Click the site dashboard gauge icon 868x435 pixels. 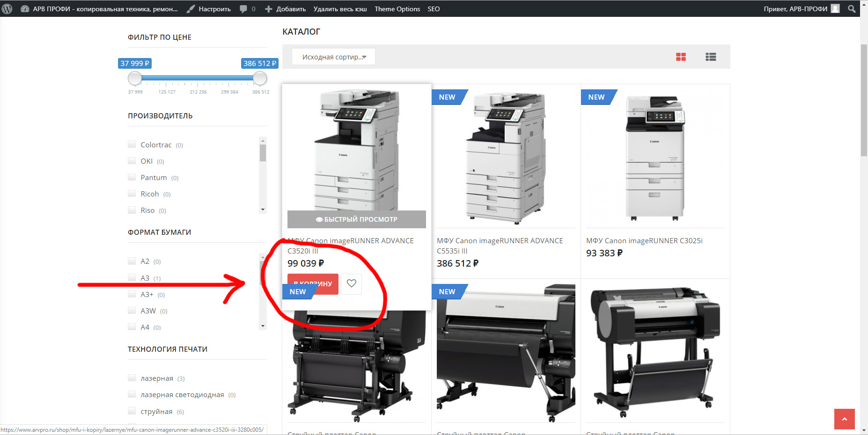[25, 9]
